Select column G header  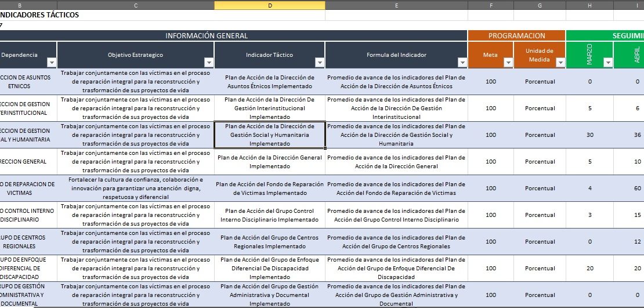click(x=540, y=5)
